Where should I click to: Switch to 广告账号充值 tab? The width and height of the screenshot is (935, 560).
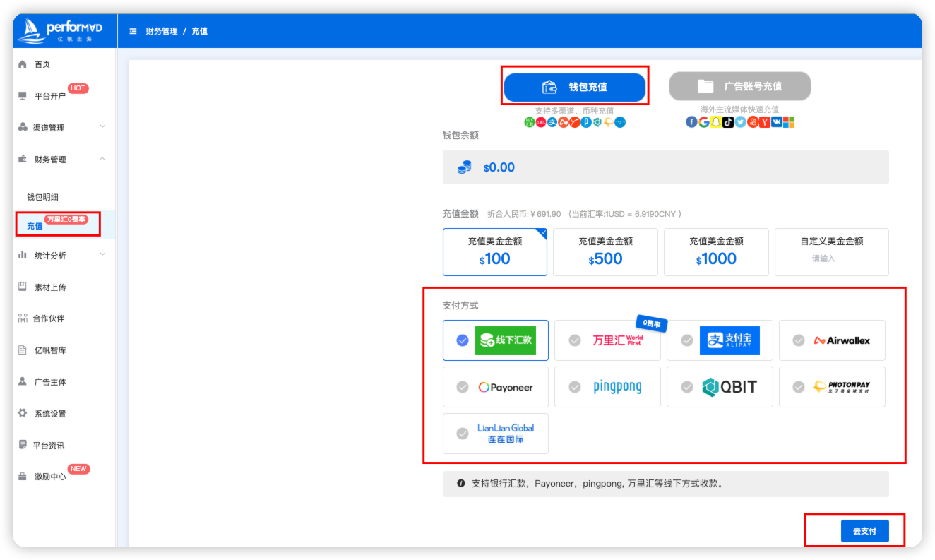[739, 87]
